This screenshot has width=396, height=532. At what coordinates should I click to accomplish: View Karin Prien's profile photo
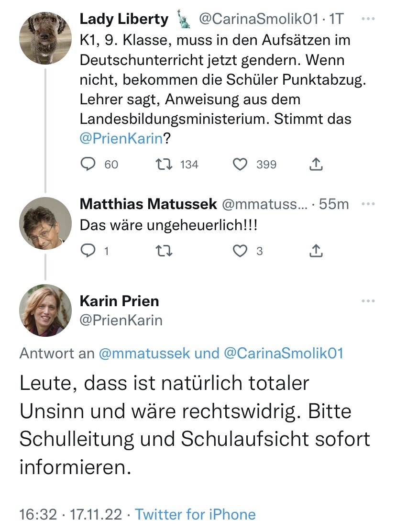point(45,310)
